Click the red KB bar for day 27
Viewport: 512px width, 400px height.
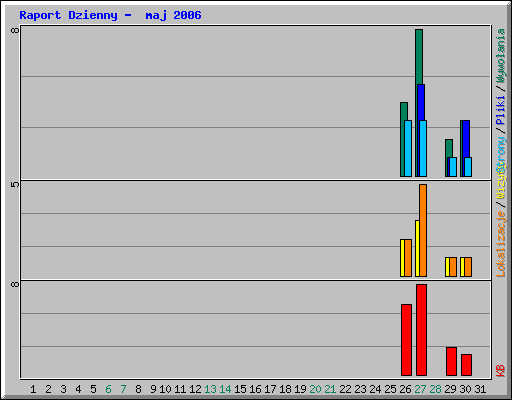click(421, 330)
